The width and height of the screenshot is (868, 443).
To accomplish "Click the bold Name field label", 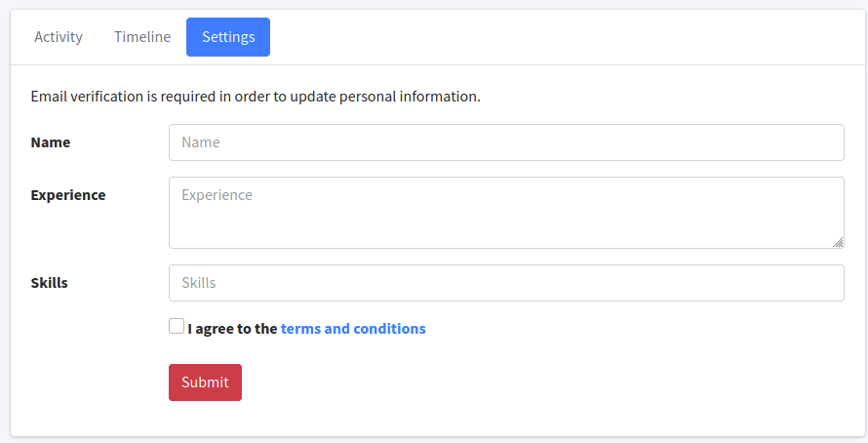I will pyautogui.click(x=51, y=142).
